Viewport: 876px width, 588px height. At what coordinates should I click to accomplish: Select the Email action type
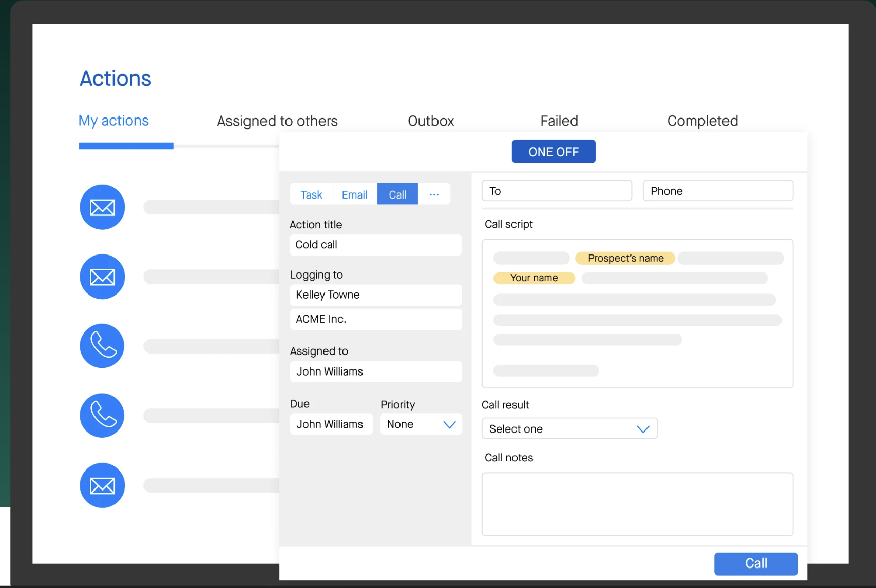(355, 194)
